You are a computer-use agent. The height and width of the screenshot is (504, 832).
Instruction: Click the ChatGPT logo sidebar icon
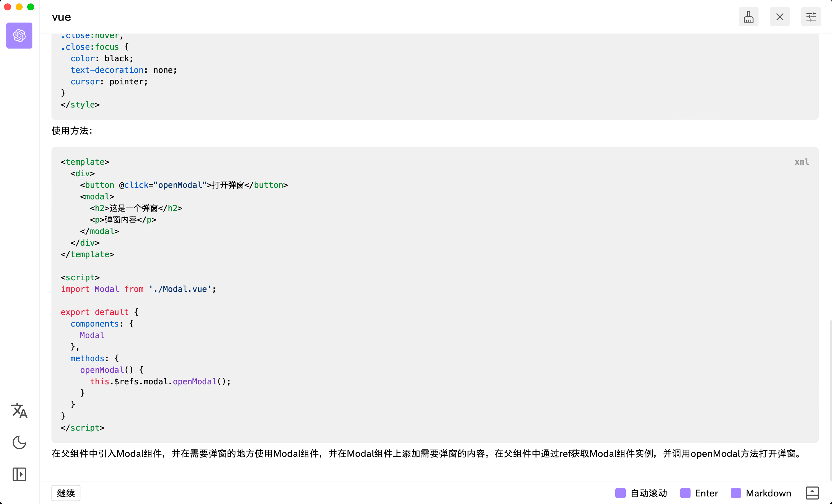tap(19, 36)
